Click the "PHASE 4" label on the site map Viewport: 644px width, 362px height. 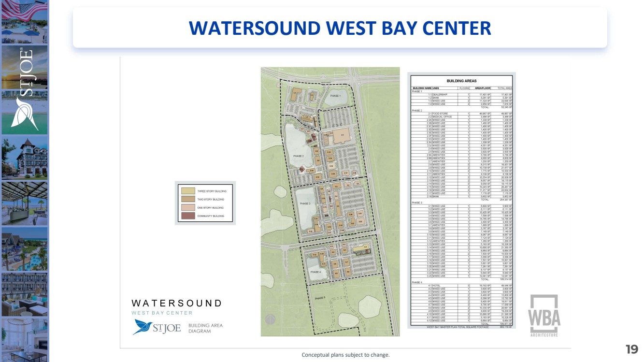click(315, 272)
